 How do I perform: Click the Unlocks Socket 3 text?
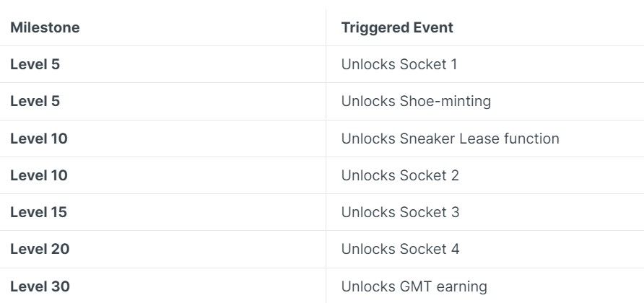(400, 212)
